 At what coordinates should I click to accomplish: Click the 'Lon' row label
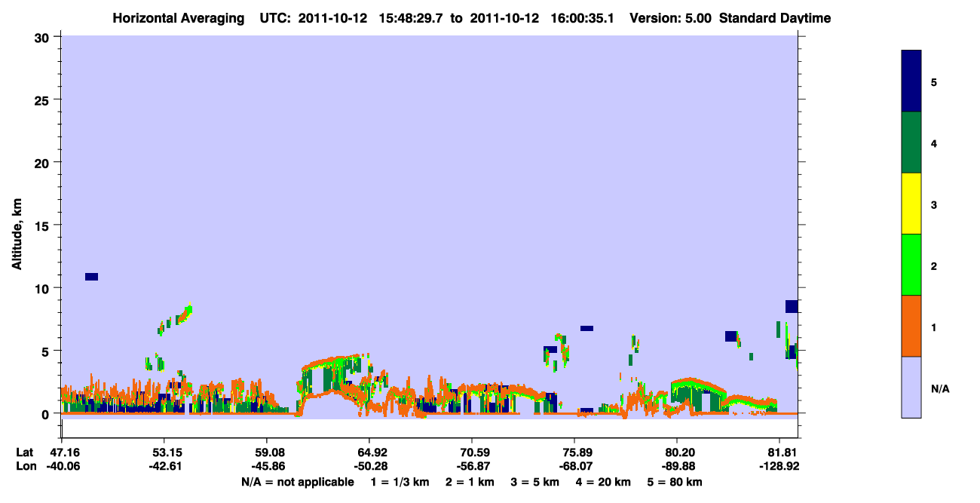pos(26,466)
